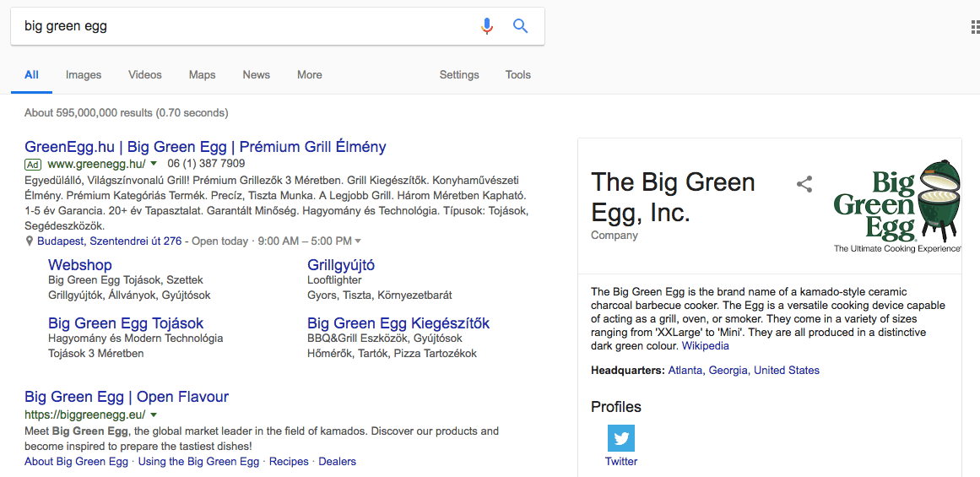Open the 'Big Green Egg | Open Flavour' result

(x=127, y=396)
